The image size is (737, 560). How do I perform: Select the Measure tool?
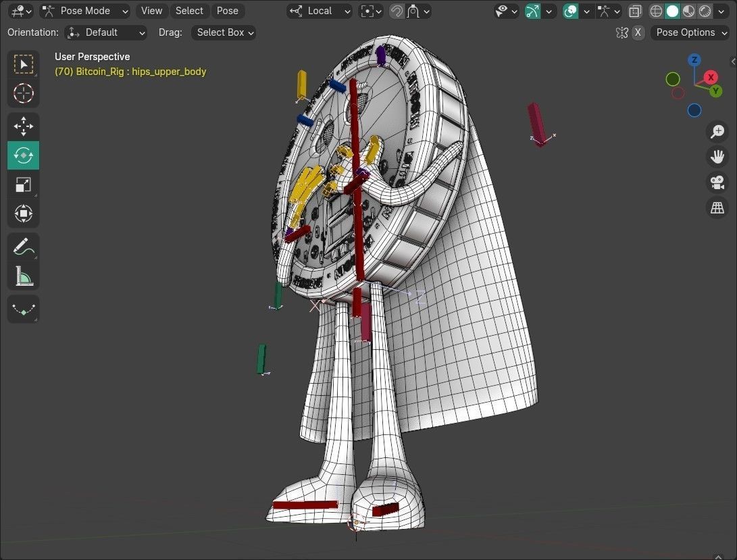[24, 276]
